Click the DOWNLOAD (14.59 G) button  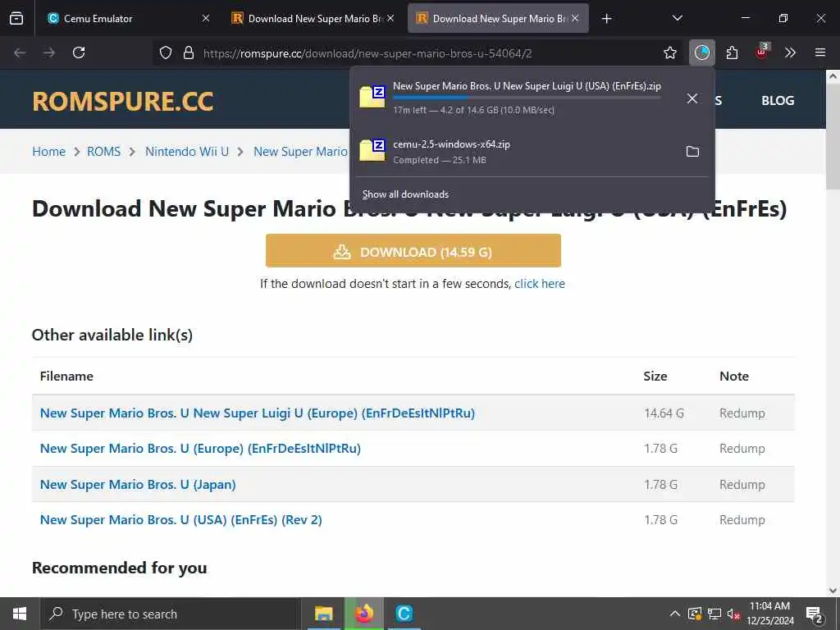pos(413,251)
